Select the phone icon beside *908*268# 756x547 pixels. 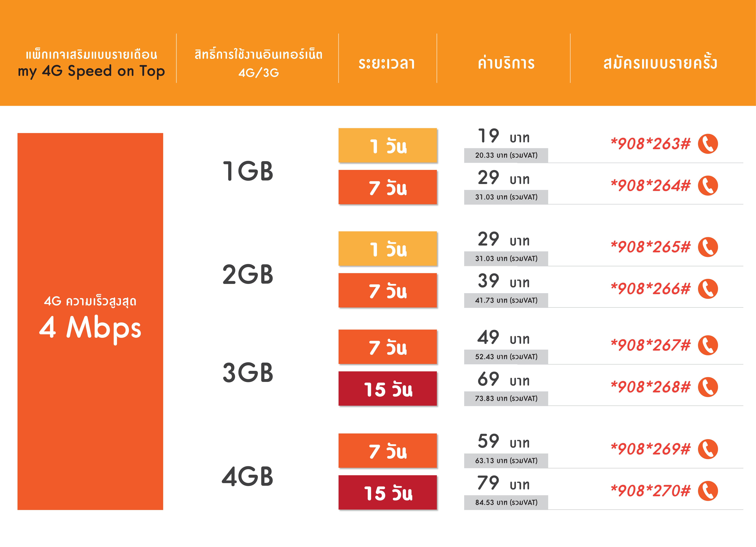pos(708,387)
